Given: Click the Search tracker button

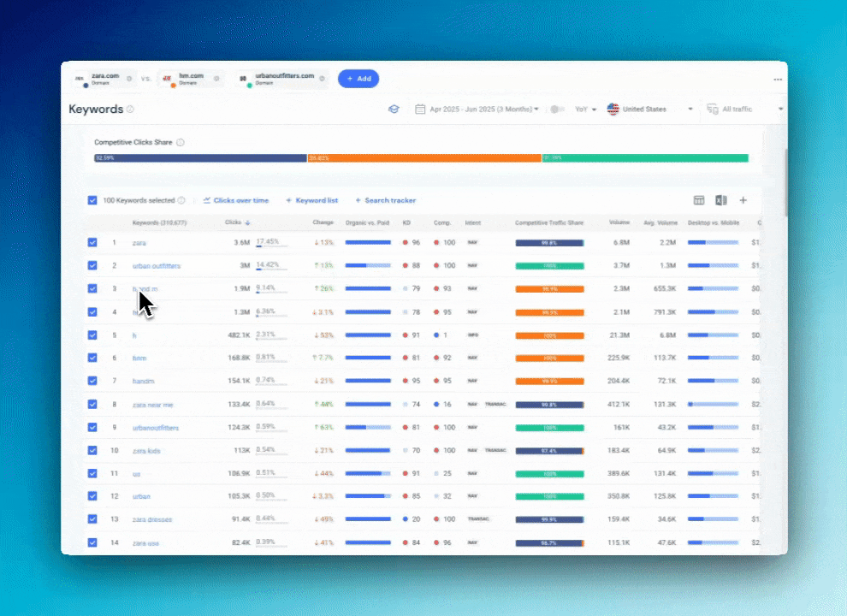Looking at the screenshot, I should [385, 200].
